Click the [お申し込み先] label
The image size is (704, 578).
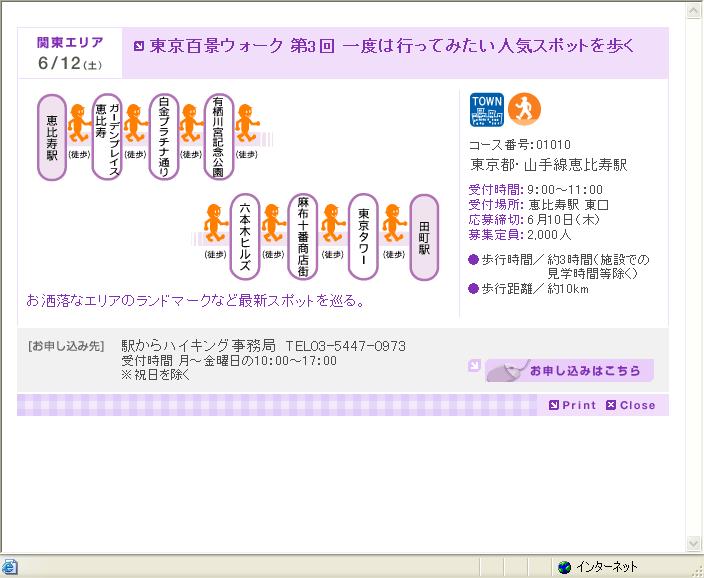[x=66, y=346]
